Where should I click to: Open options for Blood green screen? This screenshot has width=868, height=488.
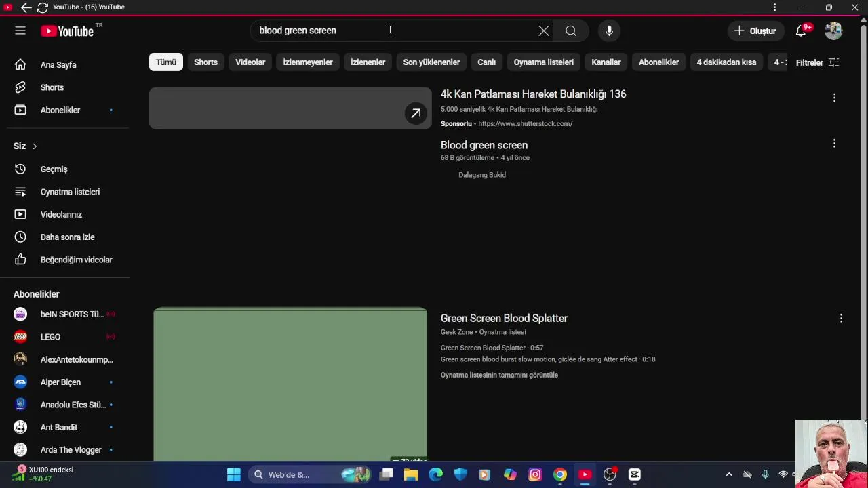point(834,144)
